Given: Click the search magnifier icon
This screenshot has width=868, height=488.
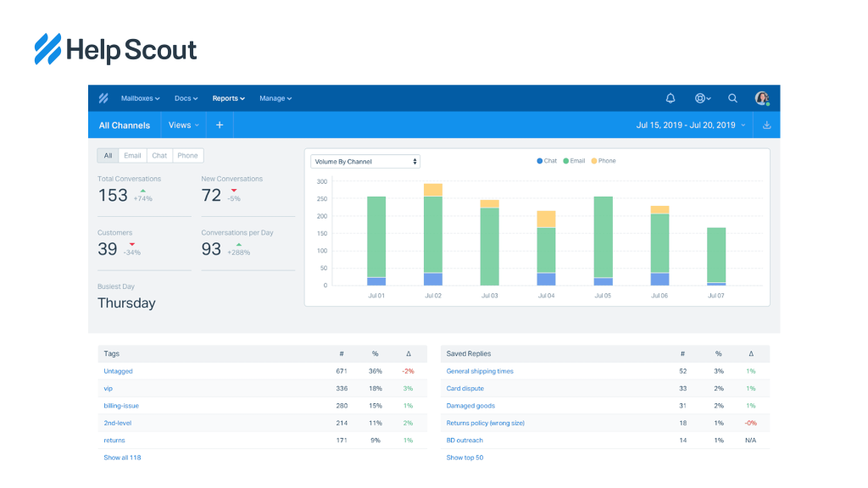Looking at the screenshot, I should point(733,98).
